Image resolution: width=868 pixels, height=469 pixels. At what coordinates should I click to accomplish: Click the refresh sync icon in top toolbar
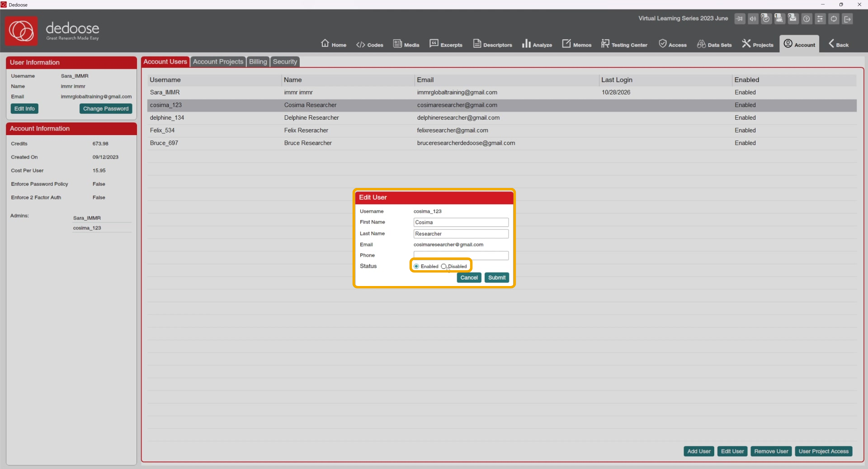834,19
